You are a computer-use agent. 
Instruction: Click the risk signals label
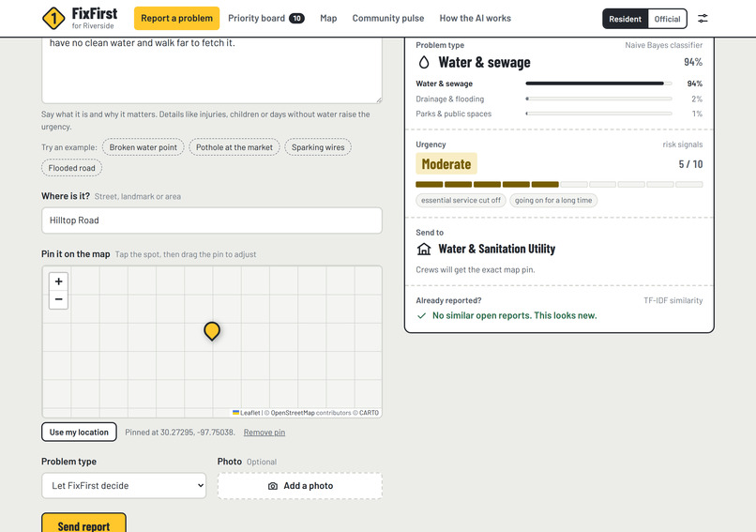click(x=683, y=144)
